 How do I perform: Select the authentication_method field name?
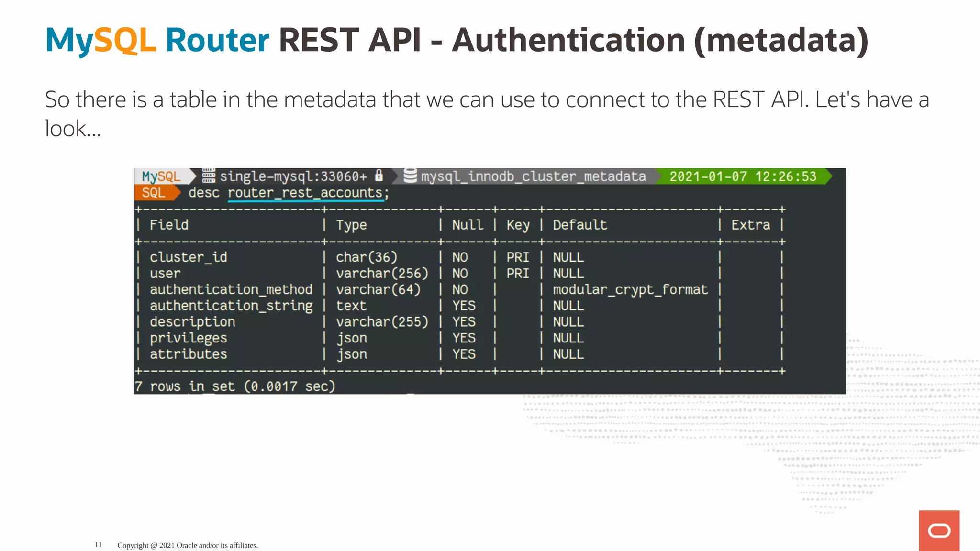coord(231,289)
